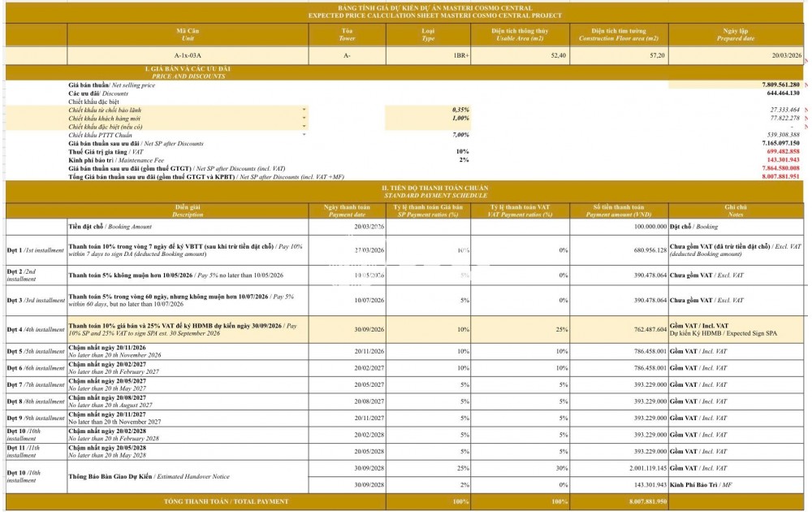This screenshot has width=812, height=512.
Task: Select payment date 20/02/2028
Action: tap(369, 435)
